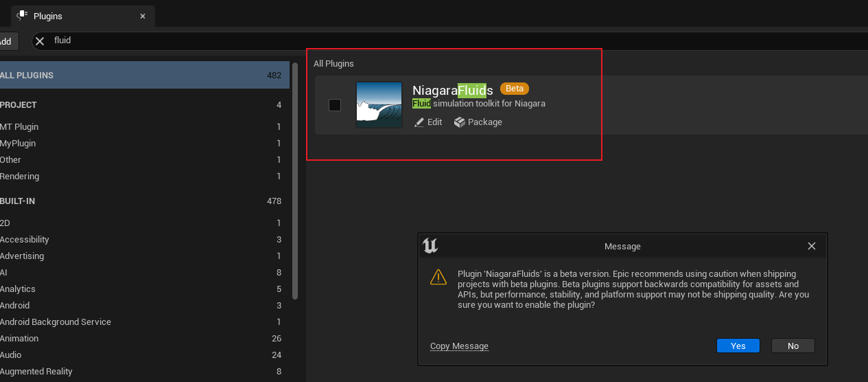
Task: Click the search field containing fluid
Action: point(412,41)
